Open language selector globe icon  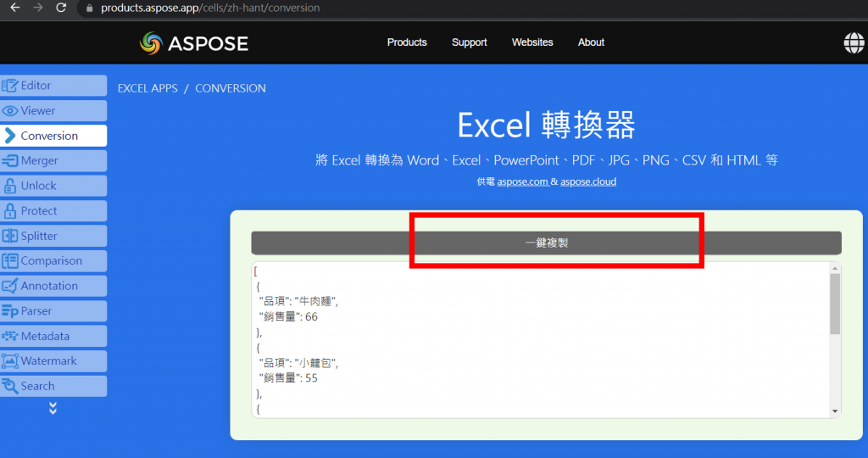coord(854,42)
